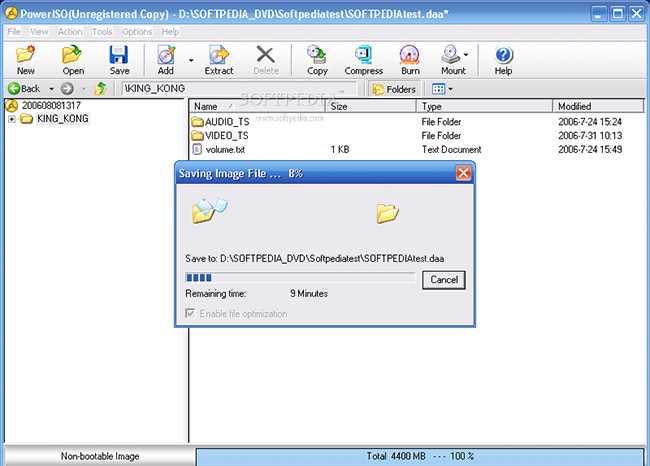Click the KING_KONG path address field
Viewport: 650px width, 466px height.
[240, 89]
